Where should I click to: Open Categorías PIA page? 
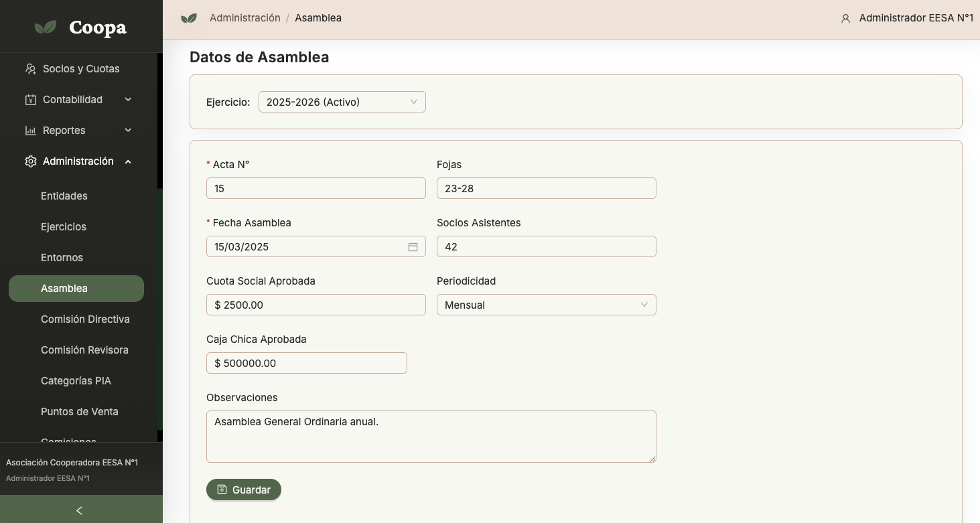tap(76, 381)
